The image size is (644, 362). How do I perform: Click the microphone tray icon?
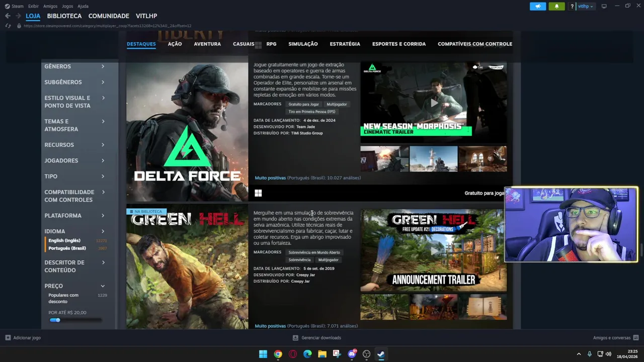point(590,354)
